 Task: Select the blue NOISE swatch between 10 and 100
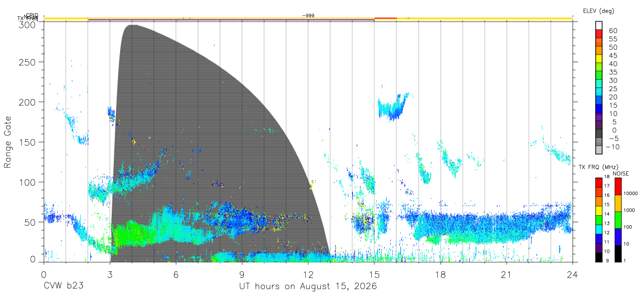click(617, 236)
